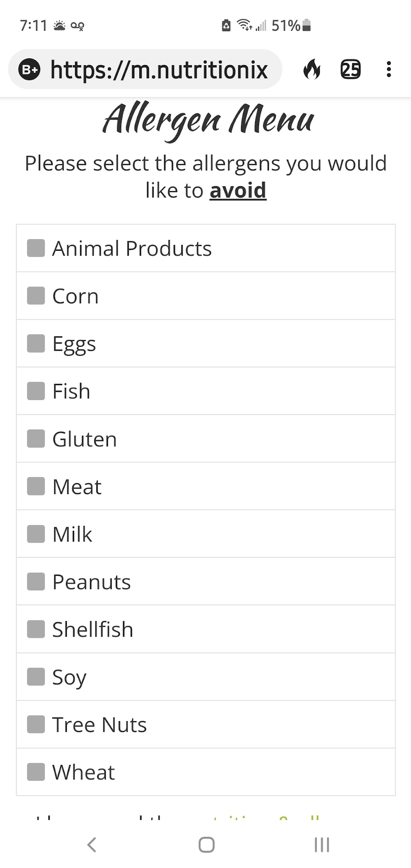Enable the Tree Nuts checkbox
The height and width of the screenshot is (868, 411).
point(36,724)
